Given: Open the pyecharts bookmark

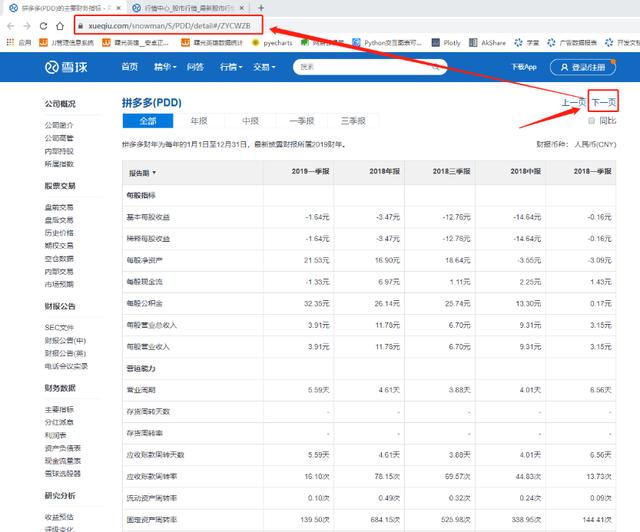Looking at the screenshot, I should (x=273, y=42).
